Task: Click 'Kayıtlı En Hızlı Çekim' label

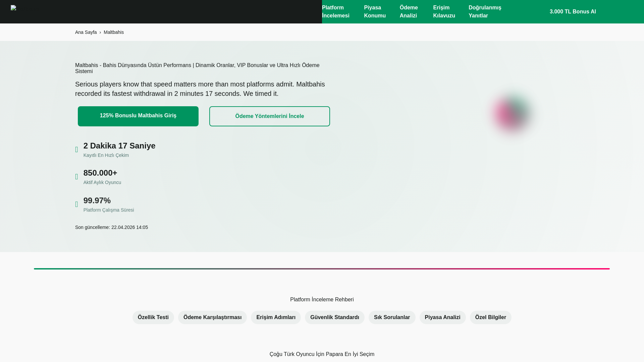Action: (106, 155)
